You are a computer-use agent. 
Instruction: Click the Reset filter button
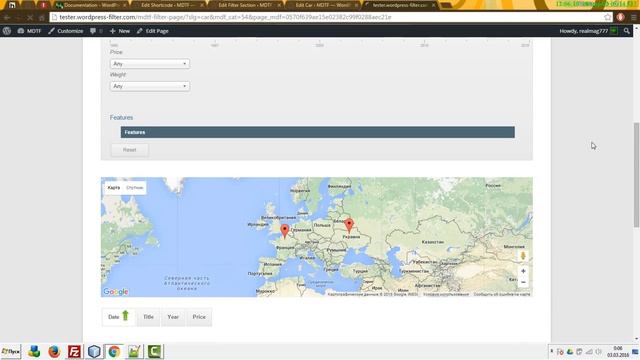[129, 150]
